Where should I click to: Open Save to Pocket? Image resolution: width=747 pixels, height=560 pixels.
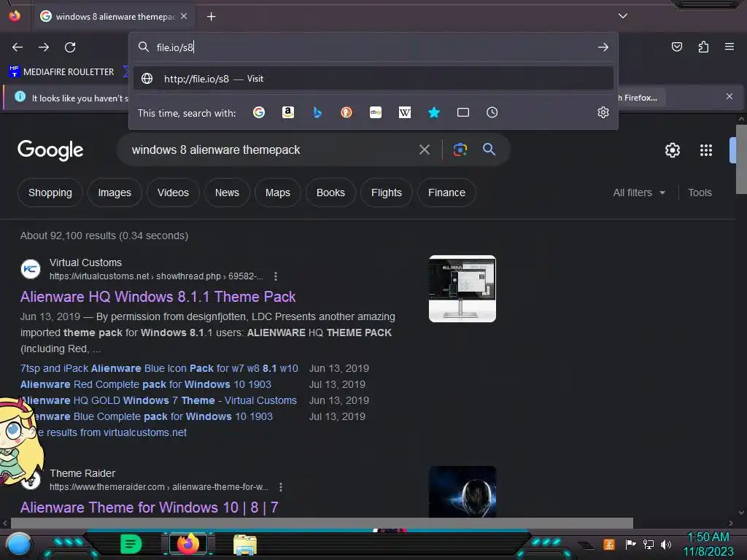click(x=676, y=47)
